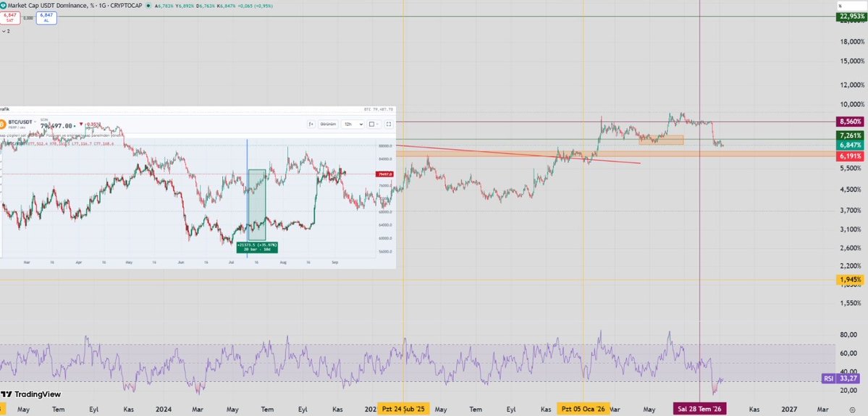
Task: Click the 22,953% green price label
Action: pyautogui.click(x=851, y=17)
